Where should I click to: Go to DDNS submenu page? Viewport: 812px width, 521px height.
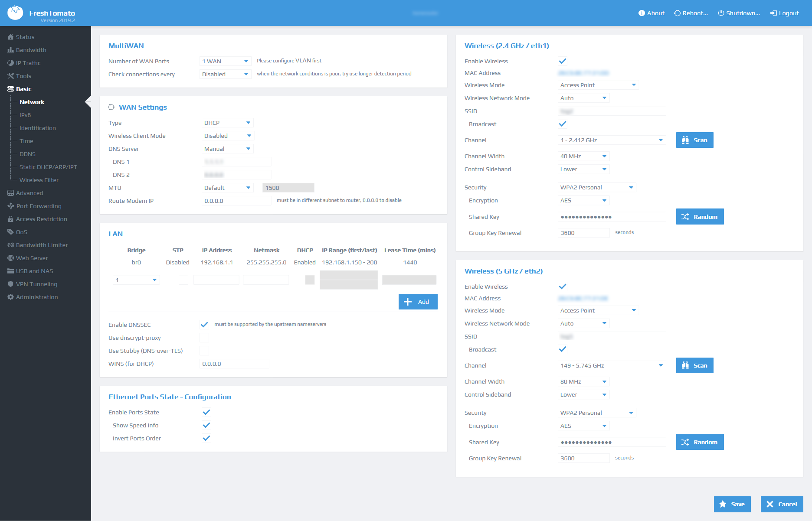(28, 154)
